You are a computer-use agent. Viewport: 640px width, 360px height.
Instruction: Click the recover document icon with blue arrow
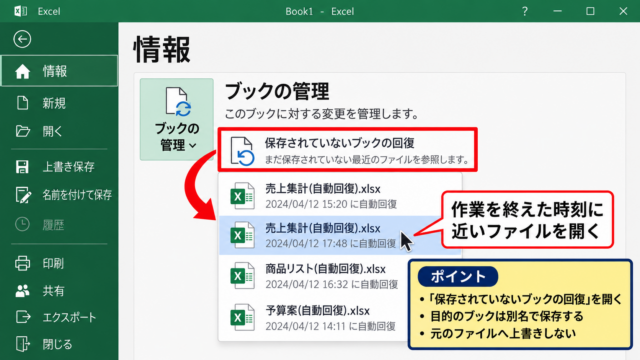pos(242,151)
